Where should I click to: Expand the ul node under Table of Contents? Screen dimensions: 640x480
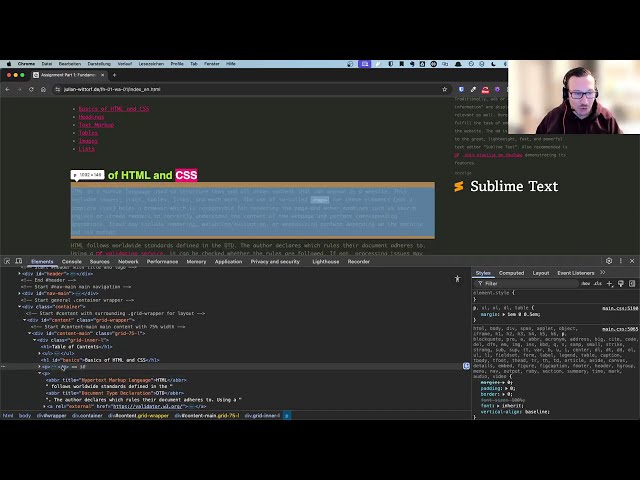tap(40, 353)
